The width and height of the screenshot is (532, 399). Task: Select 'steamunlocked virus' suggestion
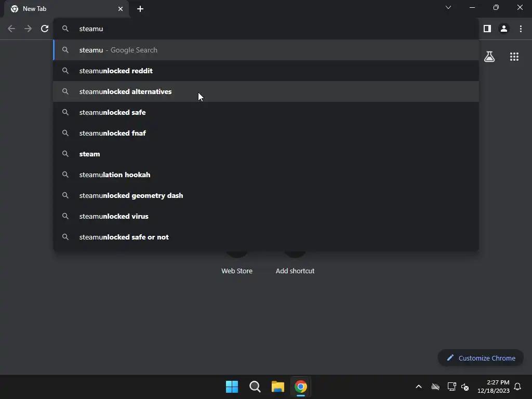click(x=266, y=216)
